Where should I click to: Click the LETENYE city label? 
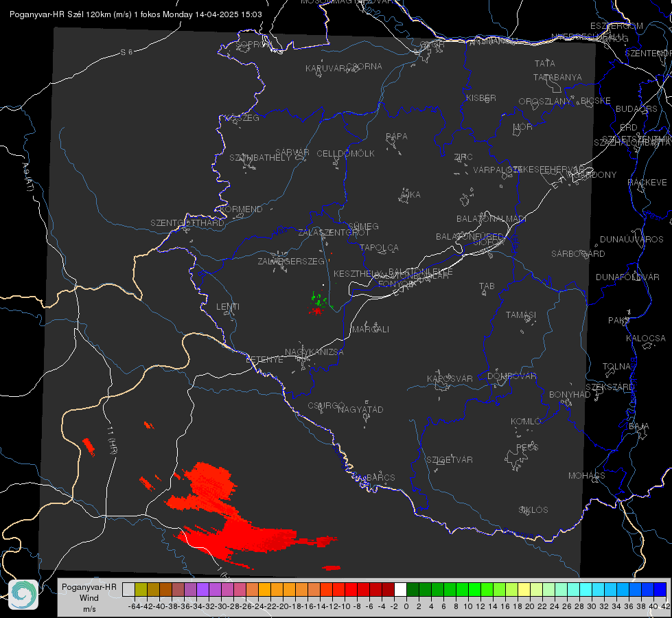[264, 360]
